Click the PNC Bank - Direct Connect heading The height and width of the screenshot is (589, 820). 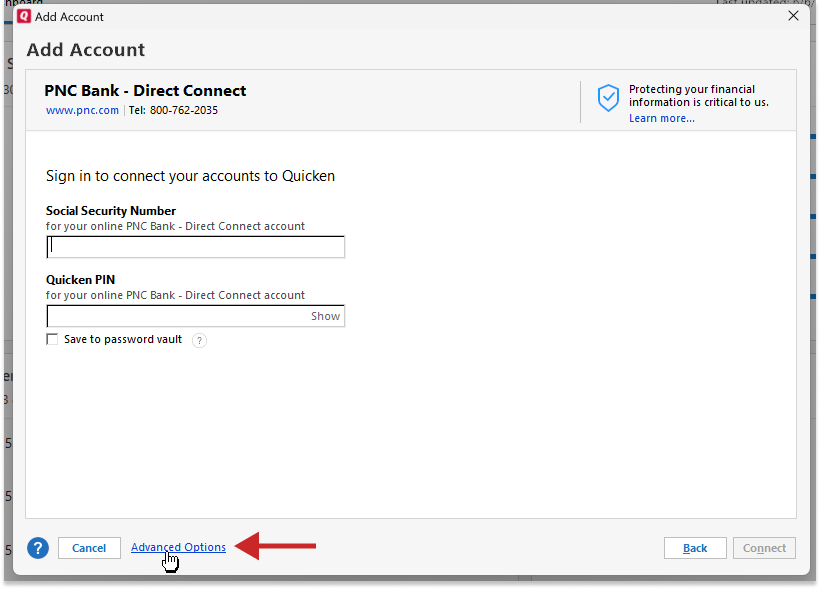pos(145,90)
